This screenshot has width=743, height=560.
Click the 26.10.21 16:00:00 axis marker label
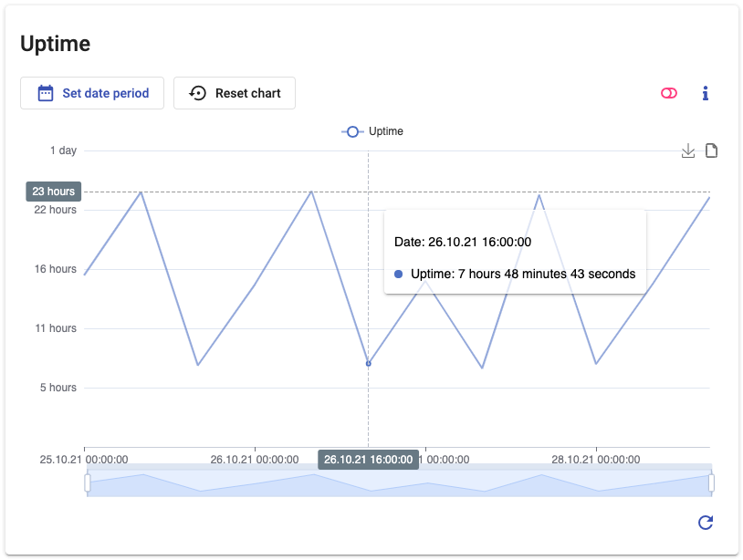(368, 460)
